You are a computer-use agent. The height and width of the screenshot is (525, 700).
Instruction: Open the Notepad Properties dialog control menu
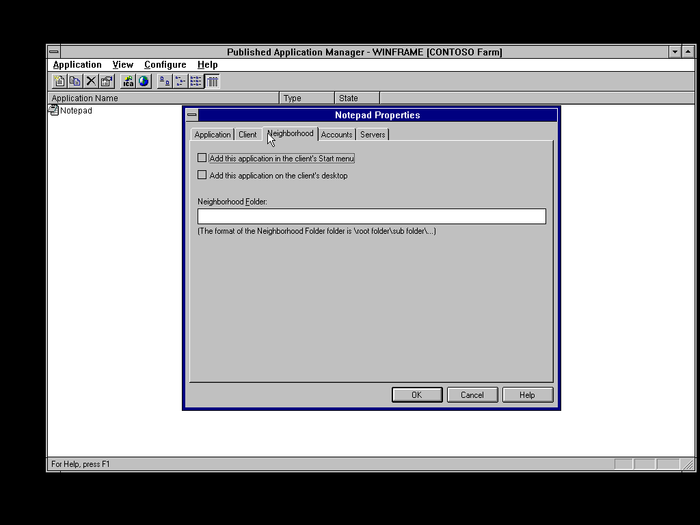click(192, 115)
